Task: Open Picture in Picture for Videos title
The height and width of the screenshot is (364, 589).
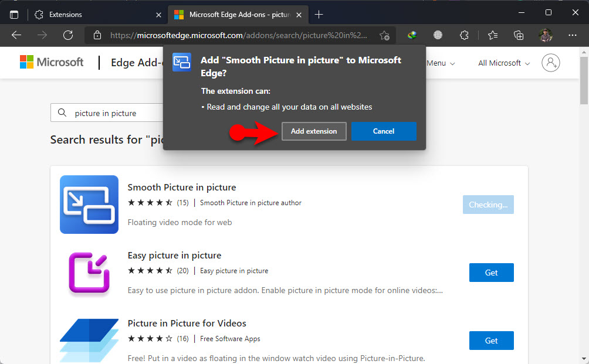Action: [187, 323]
